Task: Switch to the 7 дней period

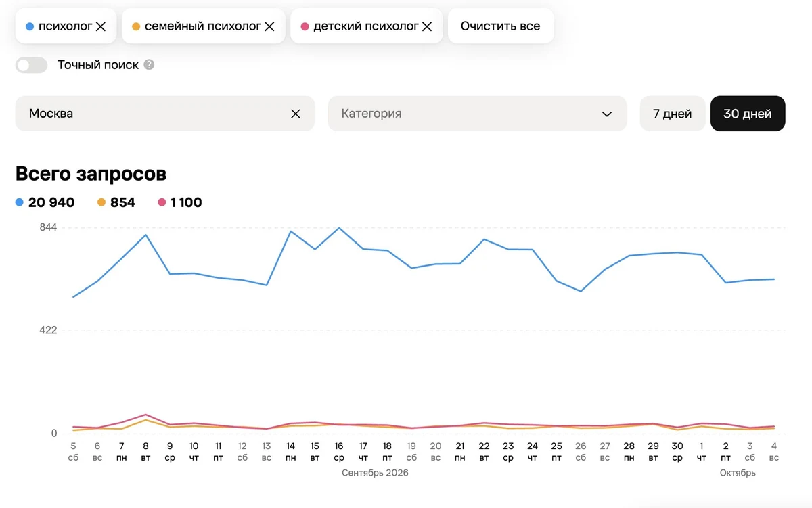Action: click(673, 114)
